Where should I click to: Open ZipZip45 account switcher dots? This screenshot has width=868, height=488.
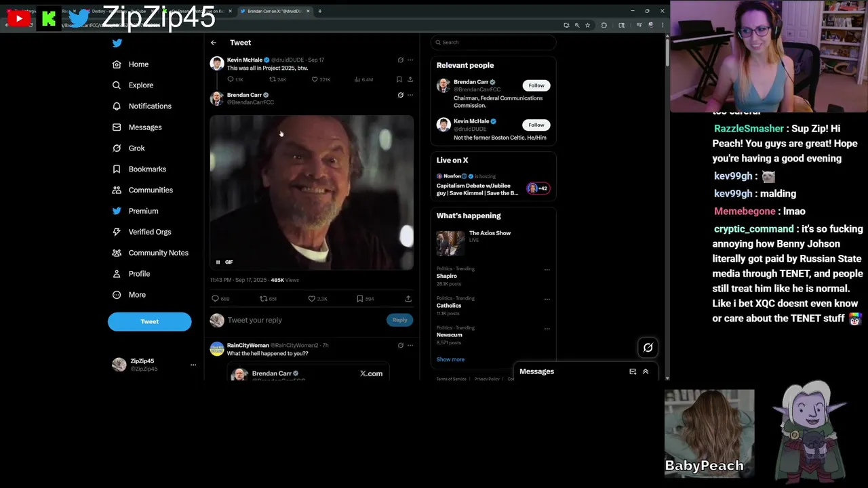point(193,365)
